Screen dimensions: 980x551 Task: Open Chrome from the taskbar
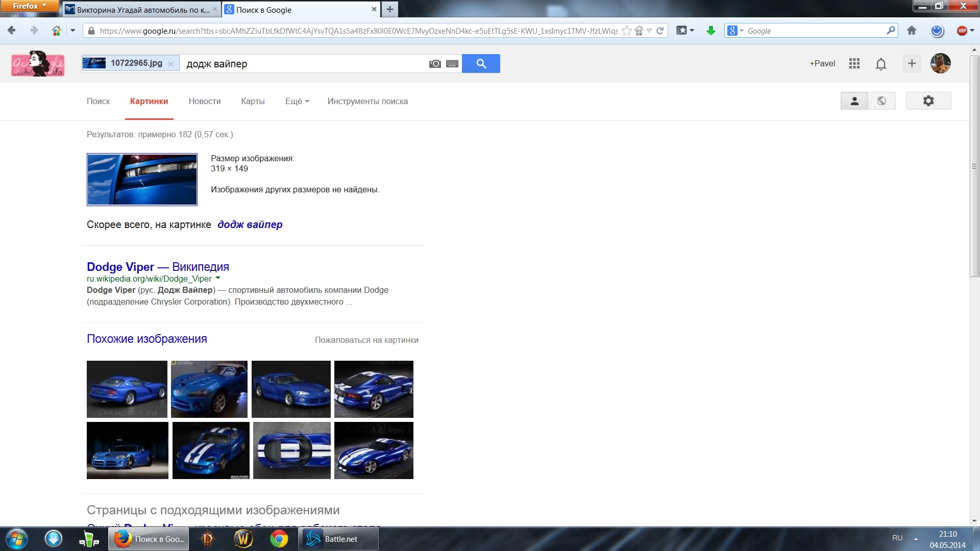point(279,539)
